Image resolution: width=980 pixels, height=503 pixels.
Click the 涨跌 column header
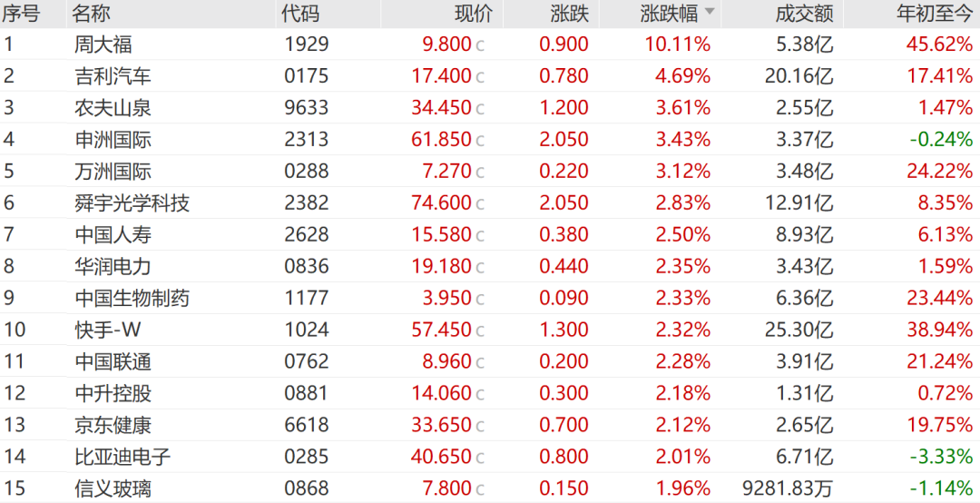[569, 14]
